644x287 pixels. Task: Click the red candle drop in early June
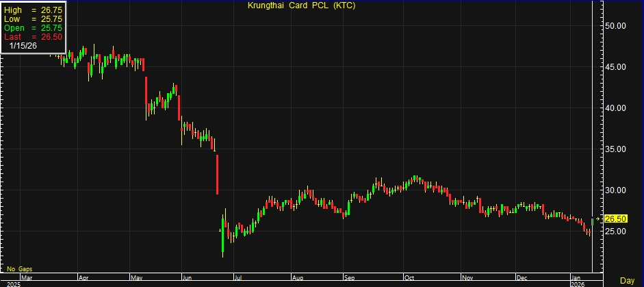(179, 107)
